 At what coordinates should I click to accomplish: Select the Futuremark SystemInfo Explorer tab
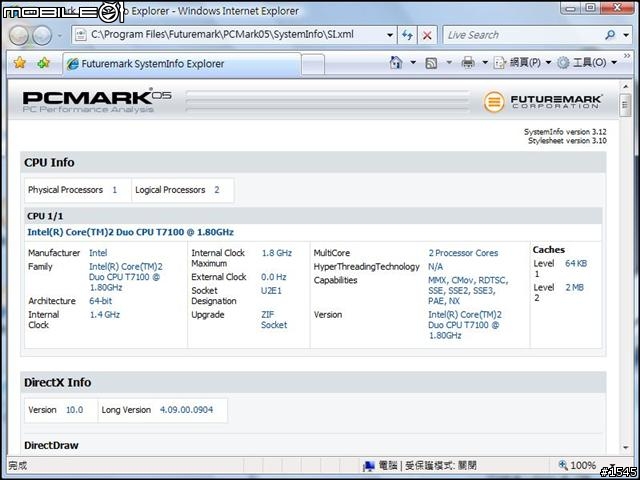(x=182, y=64)
